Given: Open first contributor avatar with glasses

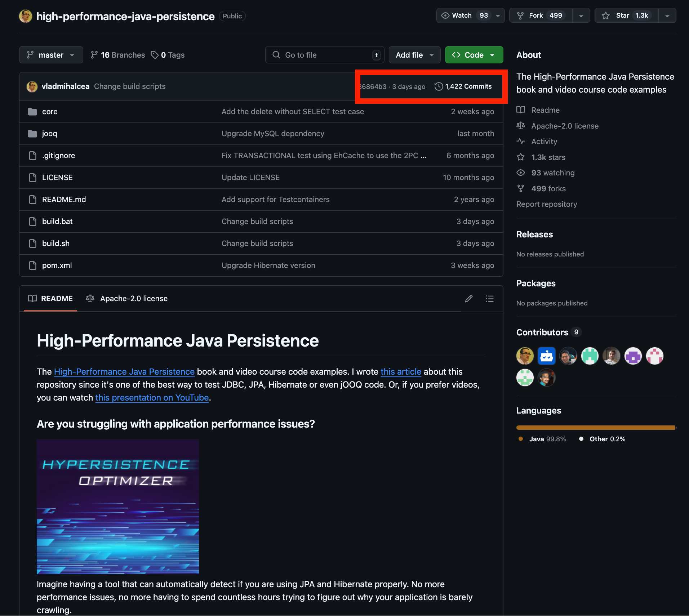Looking at the screenshot, I should (525, 356).
